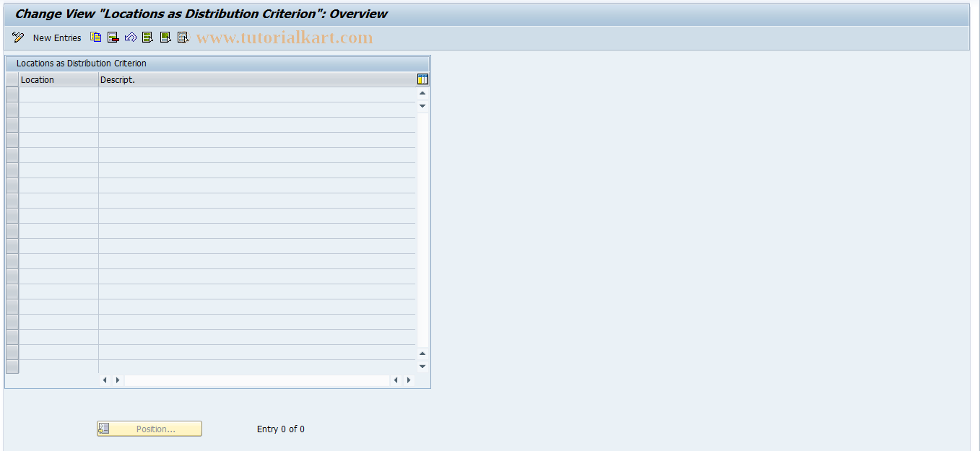Click the Copy As icon
980x451 pixels.
pyautogui.click(x=96, y=38)
